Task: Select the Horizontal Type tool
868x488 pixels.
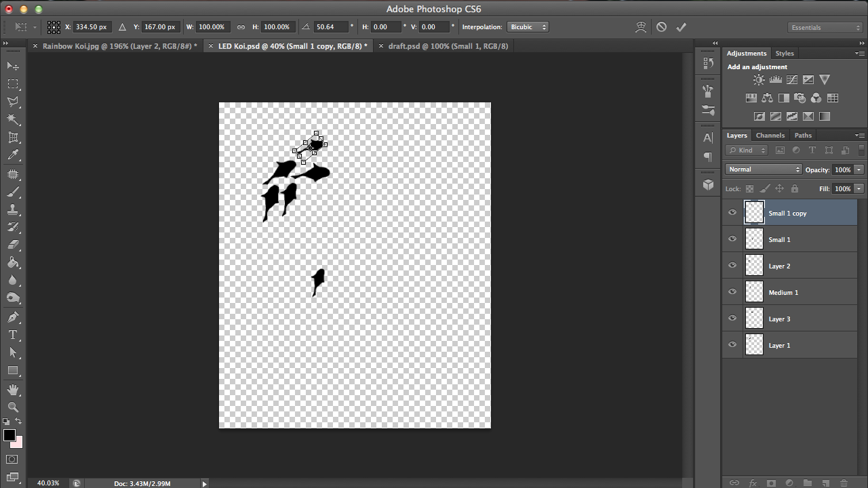Action: click(14, 335)
